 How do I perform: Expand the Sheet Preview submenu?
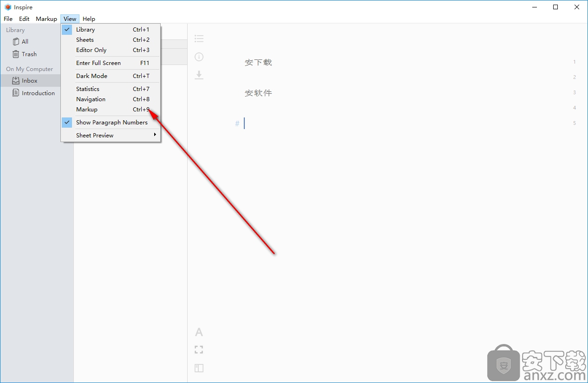(x=111, y=135)
